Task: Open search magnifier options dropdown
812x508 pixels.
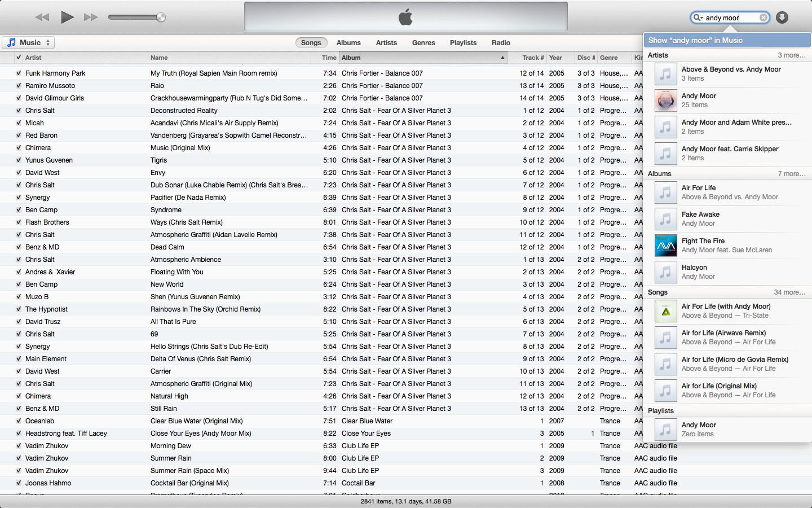Action: [698, 17]
